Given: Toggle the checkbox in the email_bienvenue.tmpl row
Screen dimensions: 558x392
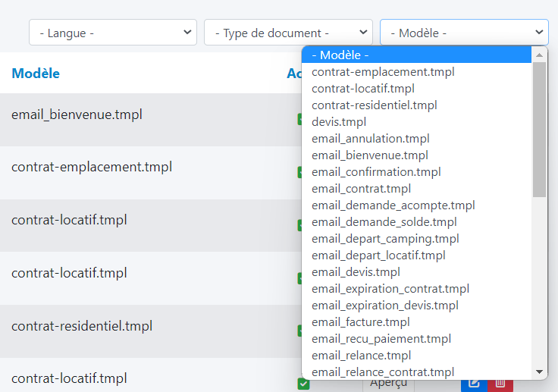Looking at the screenshot, I should coord(300,119).
